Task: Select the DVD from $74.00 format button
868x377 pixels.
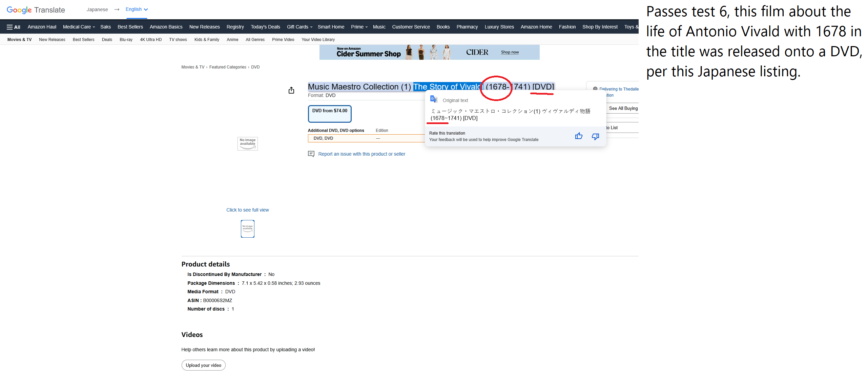Action: point(330,114)
